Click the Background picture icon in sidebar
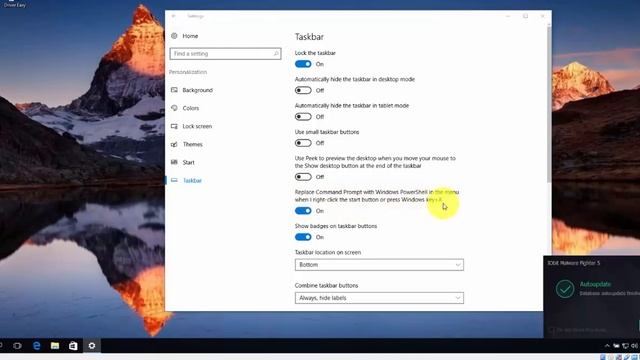Viewport: 640px width, 360px height. pyautogui.click(x=174, y=90)
